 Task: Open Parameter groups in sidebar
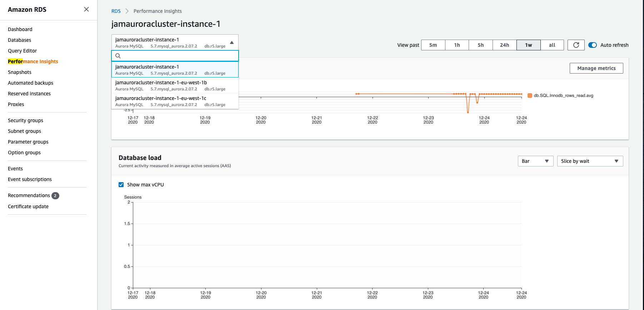[x=28, y=142]
